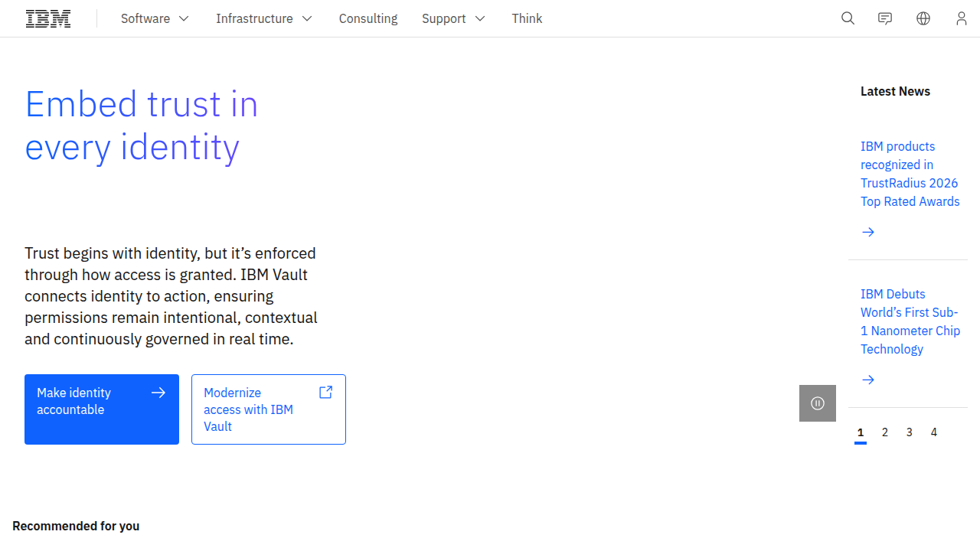Click the arrow under Sub-1 Nanometer Chip news
The width and height of the screenshot is (980, 551).
point(868,380)
